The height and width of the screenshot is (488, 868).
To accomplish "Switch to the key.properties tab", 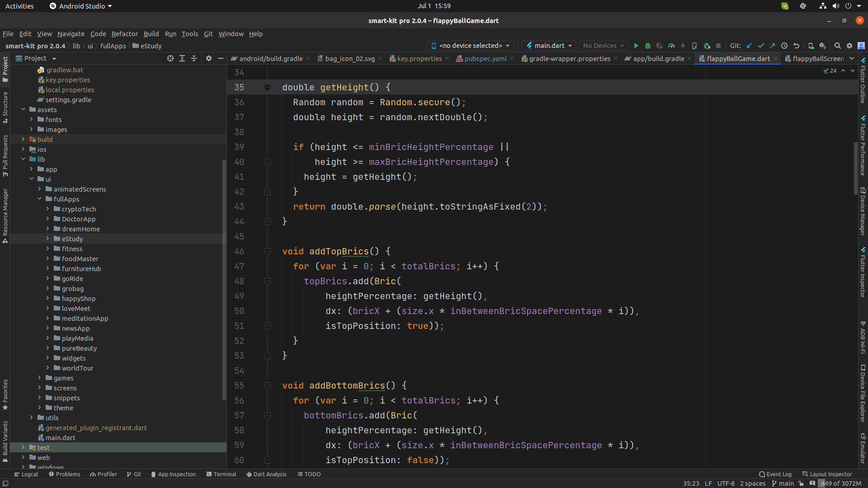I will tap(419, 59).
